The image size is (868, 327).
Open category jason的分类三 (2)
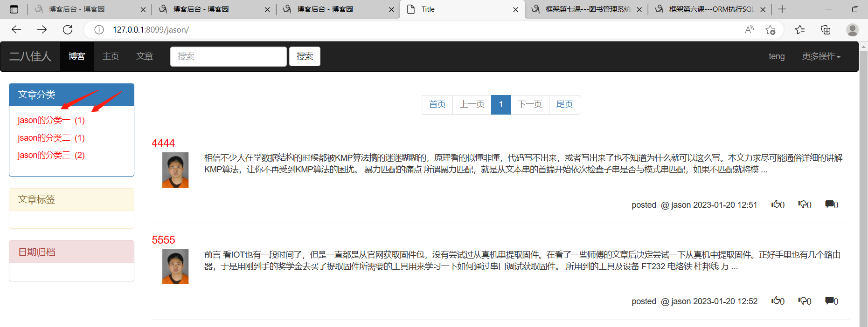(51, 155)
